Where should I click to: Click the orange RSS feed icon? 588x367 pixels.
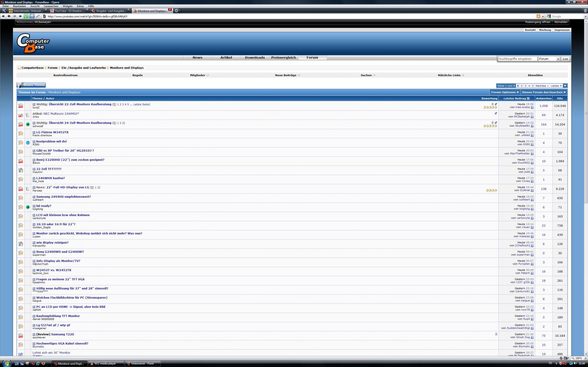(x=538, y=16)
